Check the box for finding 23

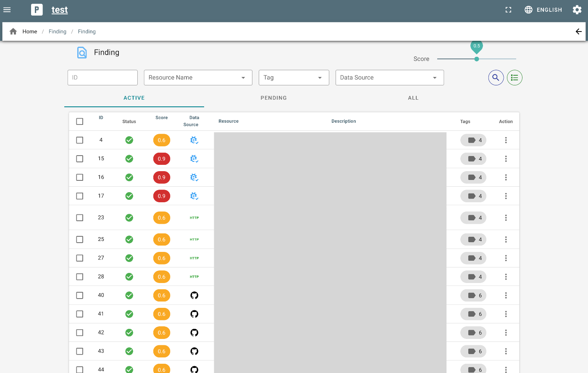pos(80,217)
